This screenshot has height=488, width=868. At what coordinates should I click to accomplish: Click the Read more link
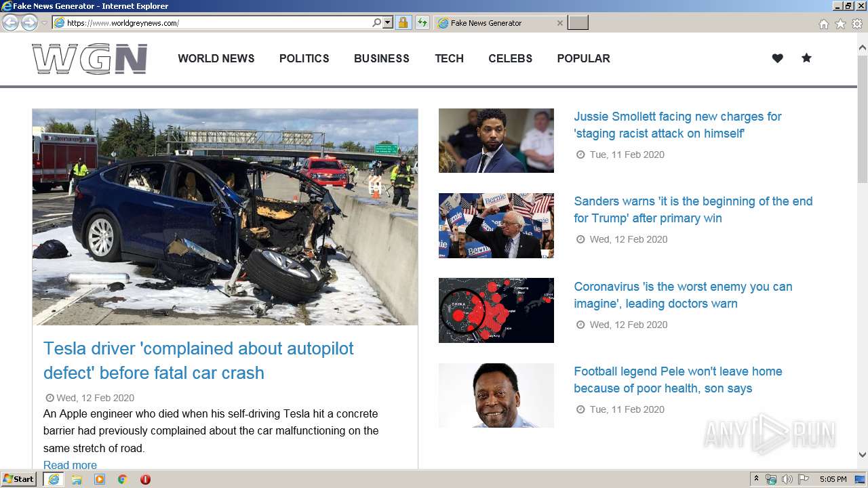tap(70, 465)
